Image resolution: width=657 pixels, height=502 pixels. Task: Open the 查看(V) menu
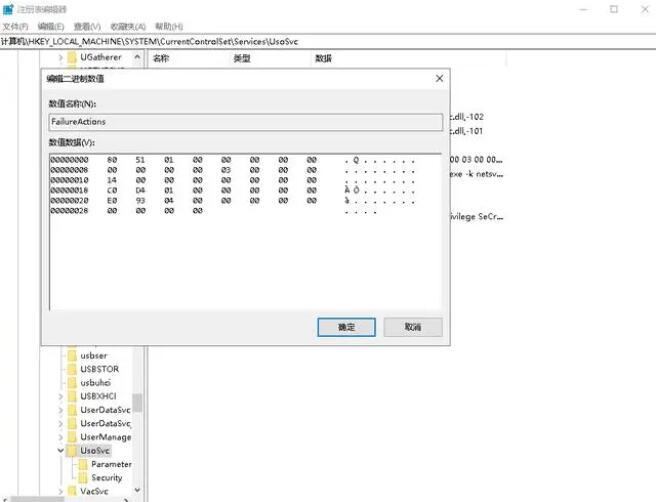coord(87,26)
